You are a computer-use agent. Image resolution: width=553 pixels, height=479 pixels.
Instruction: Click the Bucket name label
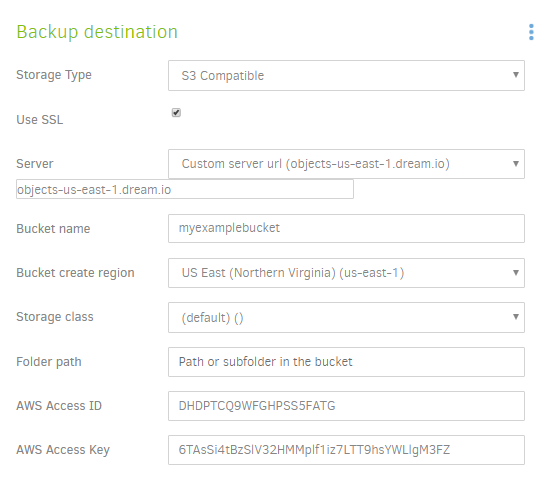pos(53,229)
